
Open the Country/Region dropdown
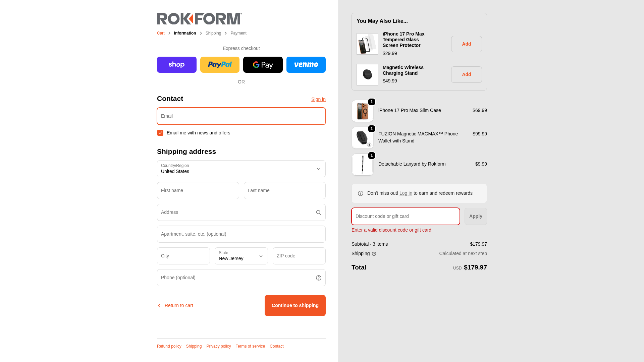point(241,169)
